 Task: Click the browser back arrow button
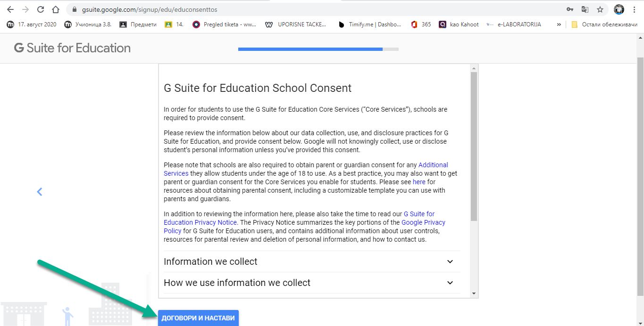(x=10, y=9)
